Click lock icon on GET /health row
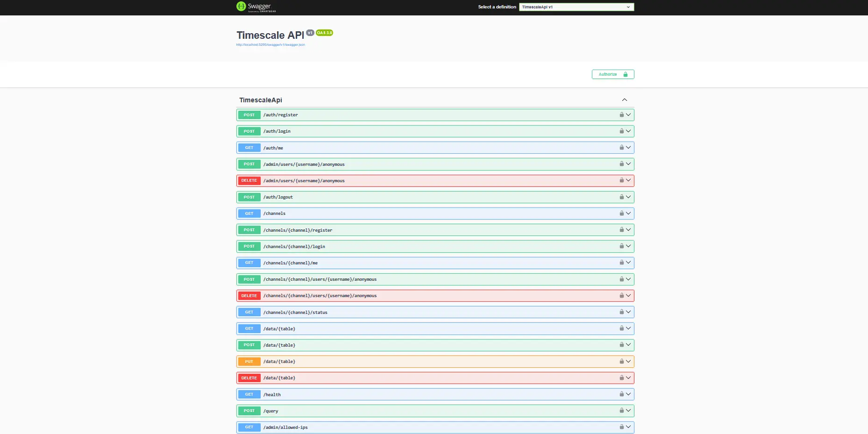868x434 pixels. click(x=621, y=394)
